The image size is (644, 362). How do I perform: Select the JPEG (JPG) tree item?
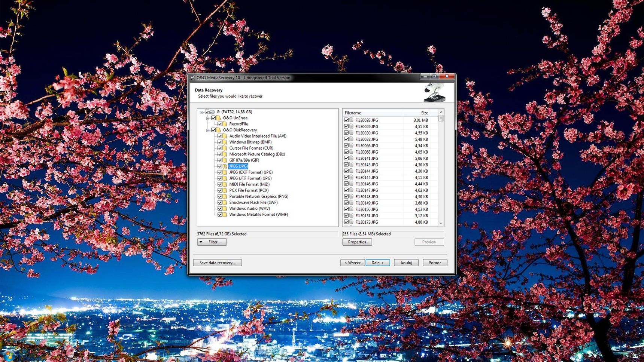coord(238,166)
